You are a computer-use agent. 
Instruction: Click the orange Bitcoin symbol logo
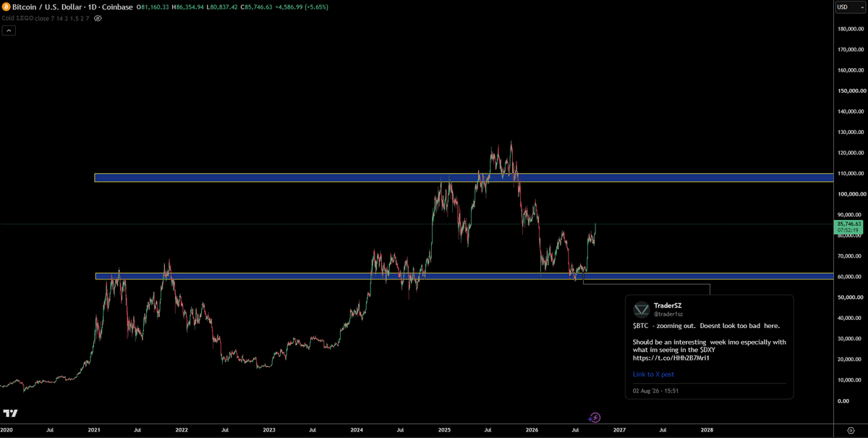(x=7, y=7)
